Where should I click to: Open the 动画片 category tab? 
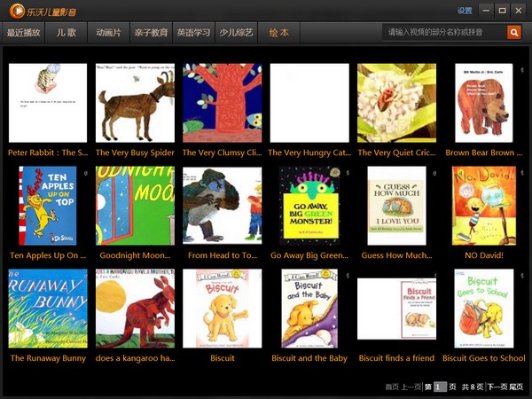tap(109, 32)
